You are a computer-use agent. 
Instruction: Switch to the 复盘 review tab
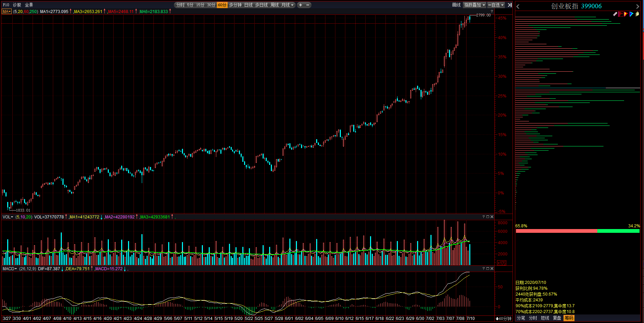pyautogui.click(x=557, y=318)
